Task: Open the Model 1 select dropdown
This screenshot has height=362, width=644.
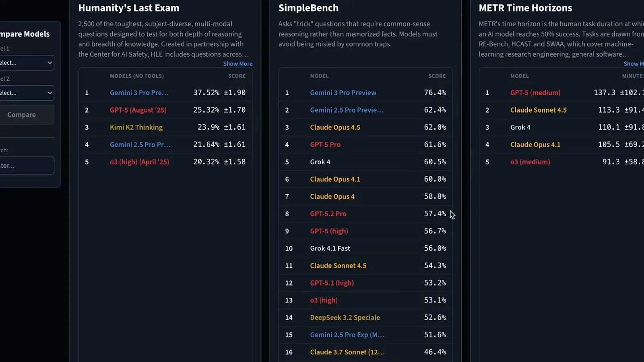Action: click(x=27, y=63)
